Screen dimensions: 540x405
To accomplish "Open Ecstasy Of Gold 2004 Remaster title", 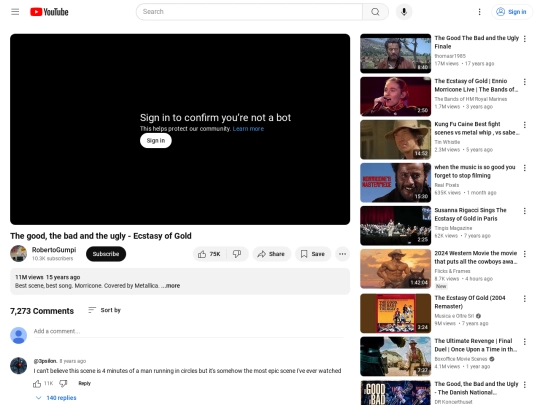I will pos(470,302).
